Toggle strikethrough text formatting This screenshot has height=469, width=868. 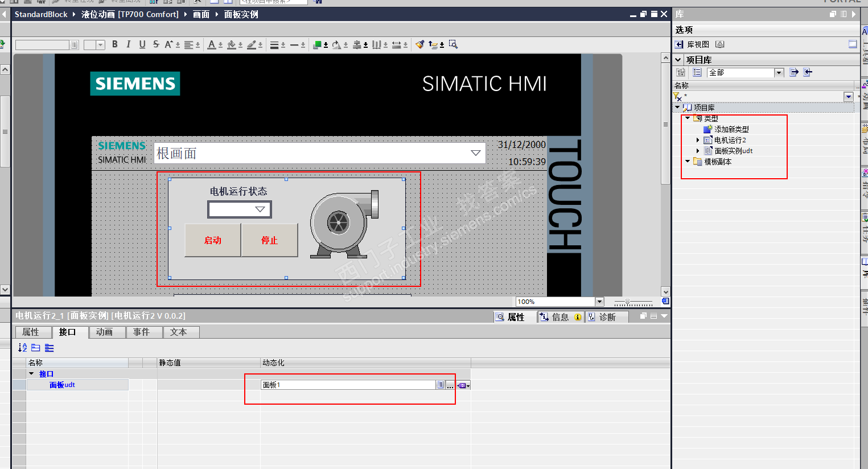click(156, 44)
